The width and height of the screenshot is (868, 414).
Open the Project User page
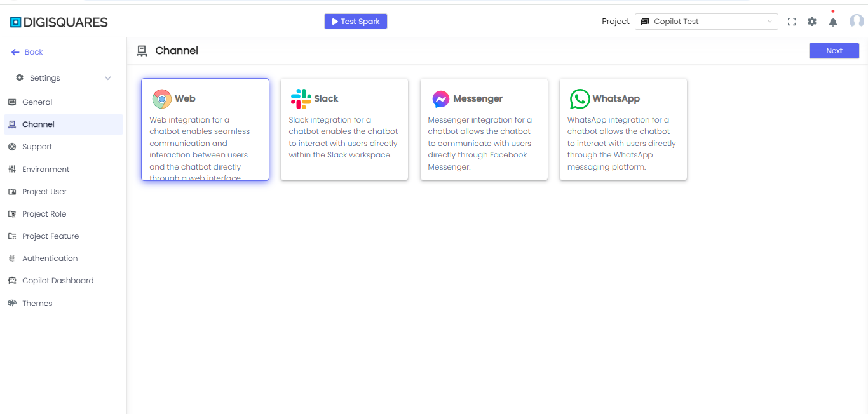click(64, 192)
